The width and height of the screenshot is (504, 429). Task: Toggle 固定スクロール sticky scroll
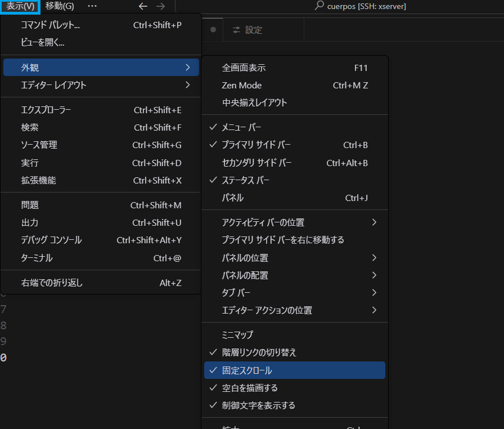tap(294, 370)
